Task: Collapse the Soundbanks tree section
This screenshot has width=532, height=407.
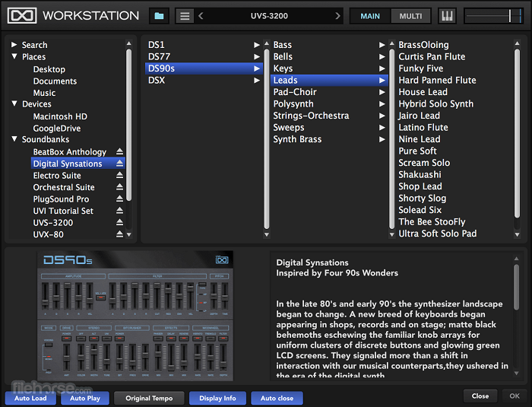Action: pos(14,139)
